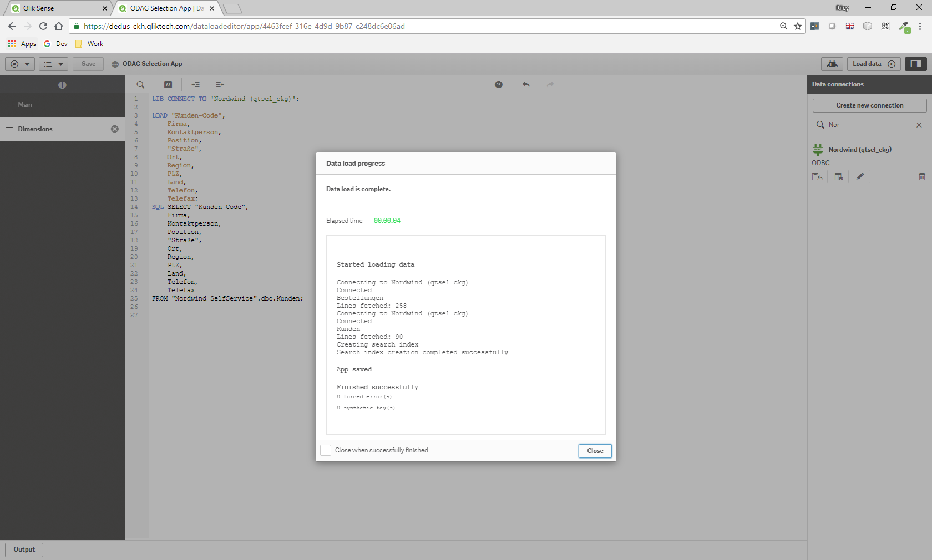This screenshot has width=932, height=560.
Task: Click script line 1 LIB CONNECT statement
Action: click(x=226, y=99)
